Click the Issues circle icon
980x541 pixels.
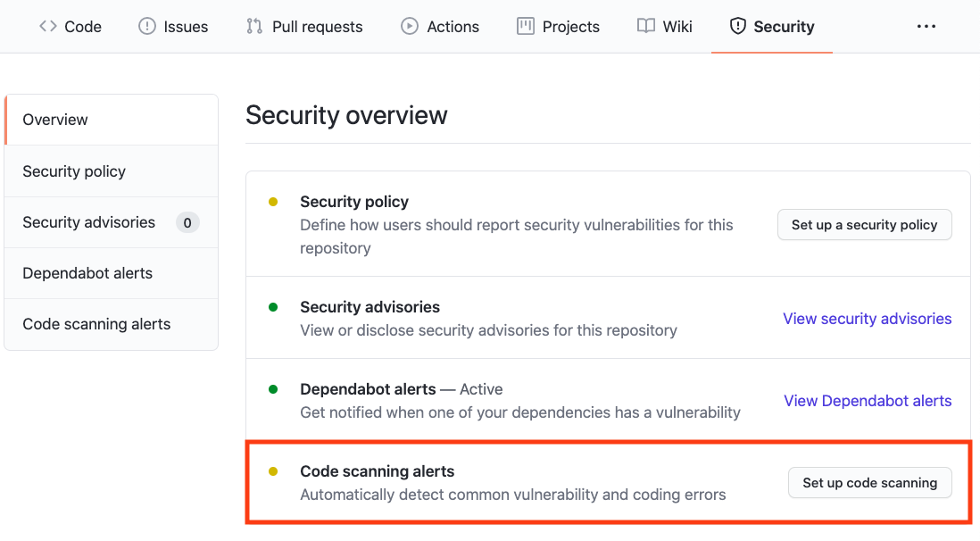(x=147, y=26)
